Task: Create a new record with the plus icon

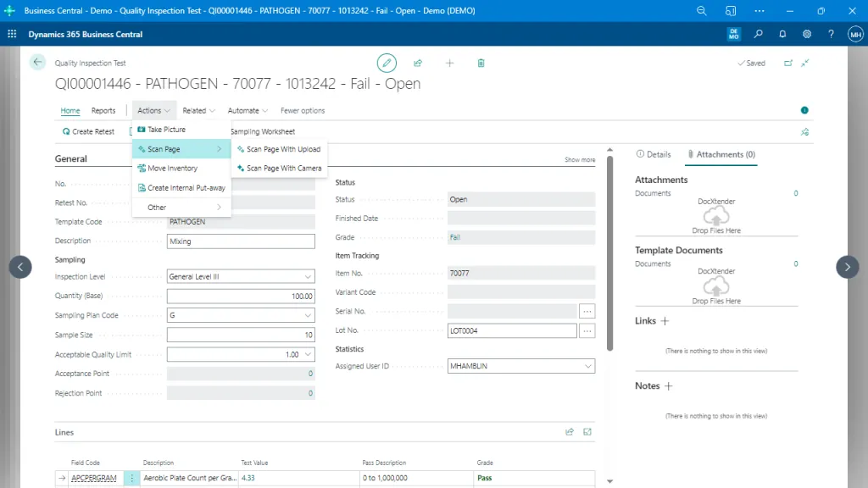Action: 449,63
